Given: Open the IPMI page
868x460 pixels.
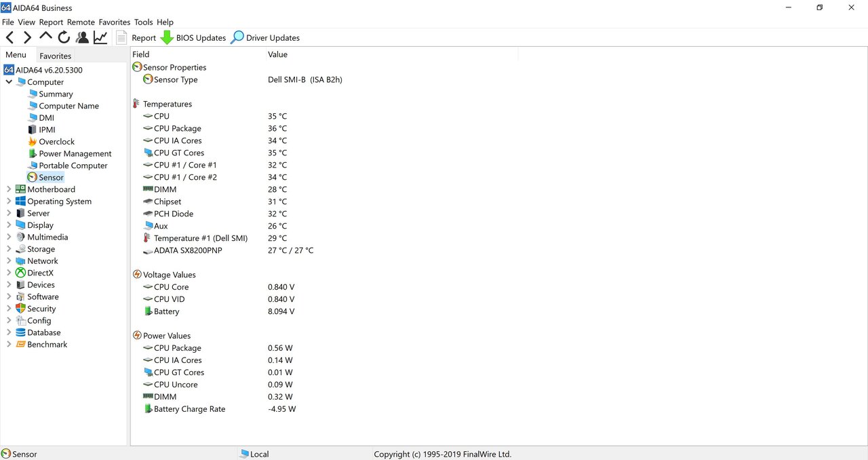Looking at the screenshot, I should [47, 130].
